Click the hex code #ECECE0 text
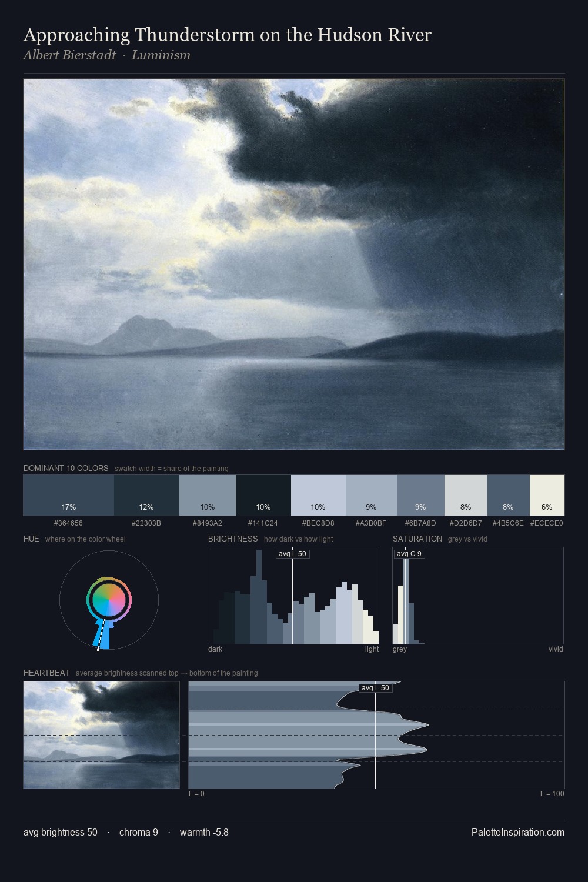 click(546, 523)
